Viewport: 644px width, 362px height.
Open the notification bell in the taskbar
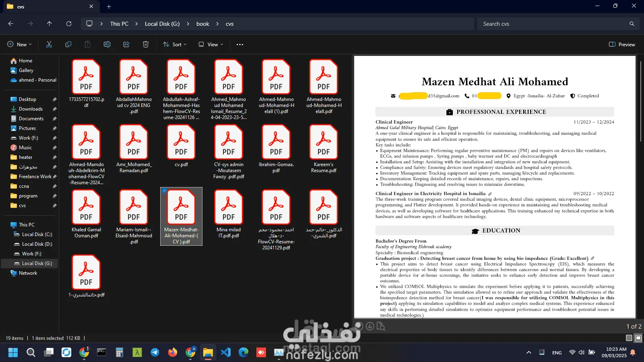click(x=633, y=352)
